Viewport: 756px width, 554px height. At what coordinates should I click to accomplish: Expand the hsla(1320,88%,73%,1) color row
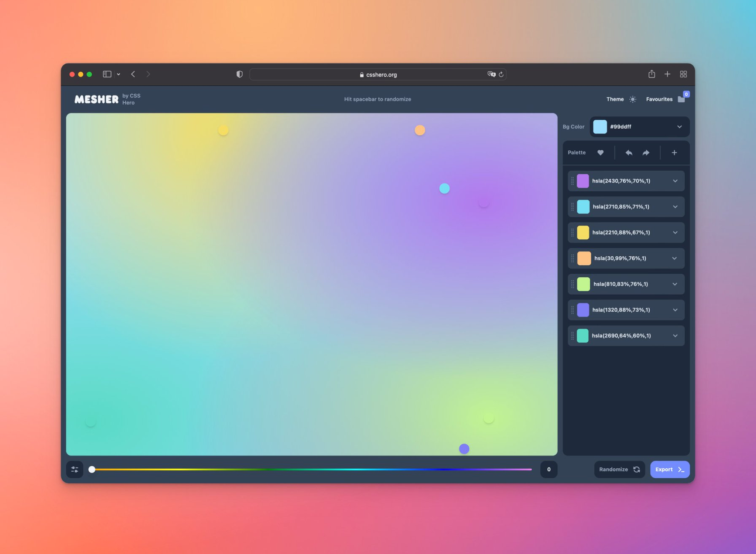click(x=675, y=310)
